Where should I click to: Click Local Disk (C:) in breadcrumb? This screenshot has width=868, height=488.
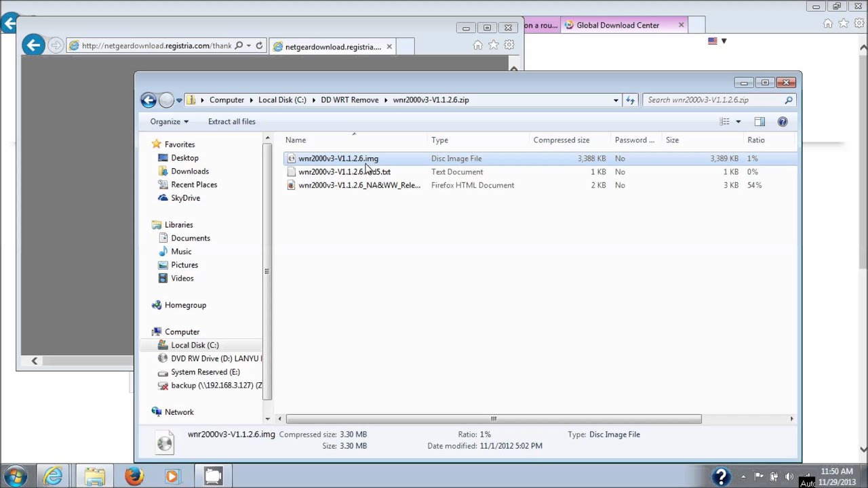pos(282,100)
